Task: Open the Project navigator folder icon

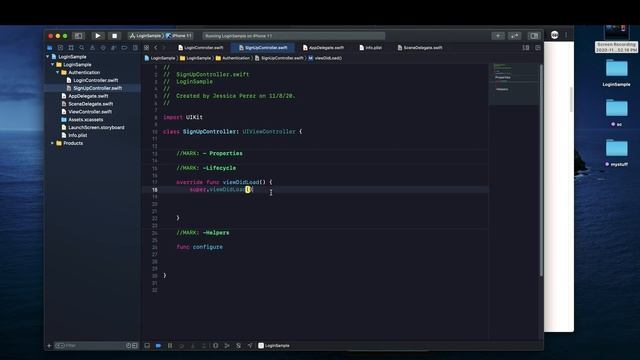Action: [50, 48]
